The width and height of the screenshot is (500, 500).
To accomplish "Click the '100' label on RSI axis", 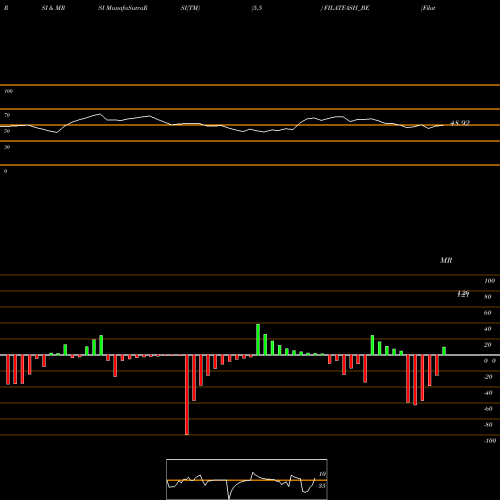I will (x=9, y=91).
